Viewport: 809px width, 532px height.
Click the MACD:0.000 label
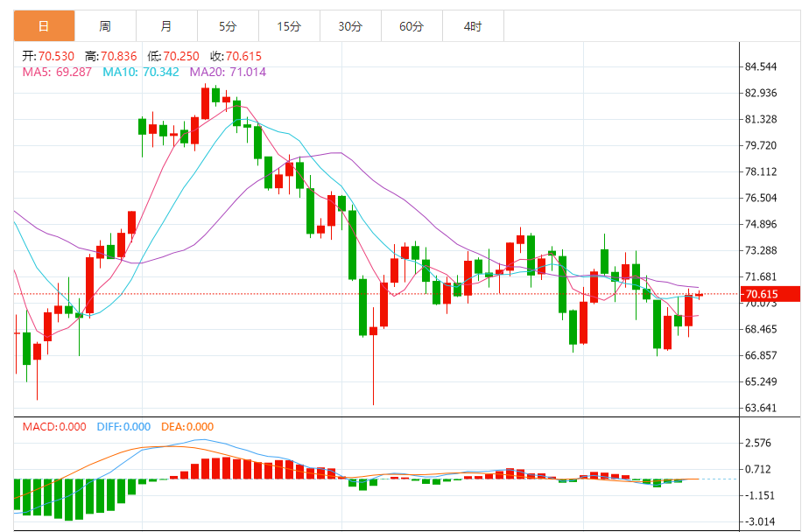(54, 427)
